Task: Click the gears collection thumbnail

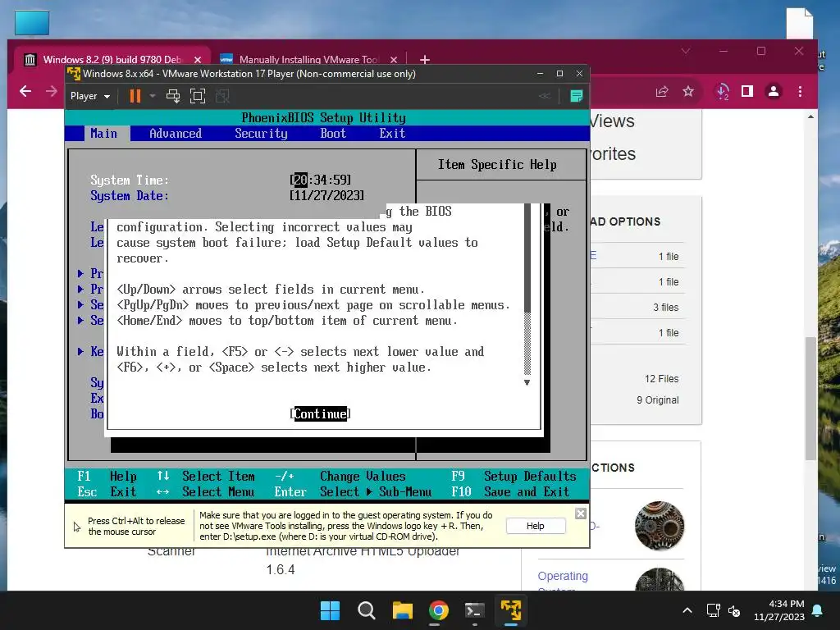Action: [x=660, y=526]
